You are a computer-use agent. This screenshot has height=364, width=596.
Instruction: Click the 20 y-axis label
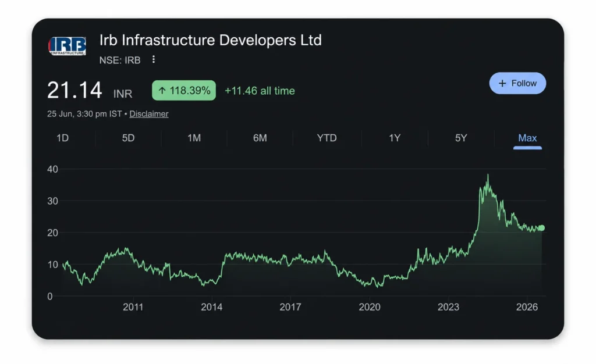[x=52, y=233]
